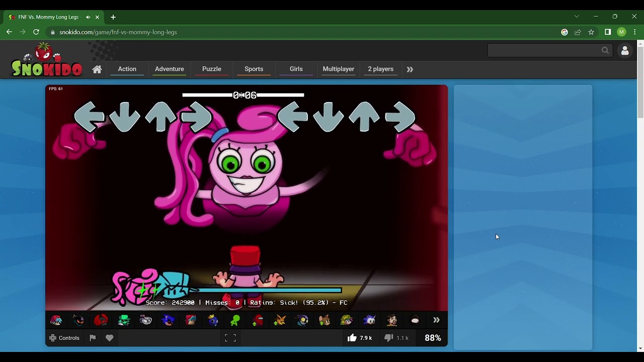Open the black Whitty bomb-head game thumbnail

coord(78,320)
